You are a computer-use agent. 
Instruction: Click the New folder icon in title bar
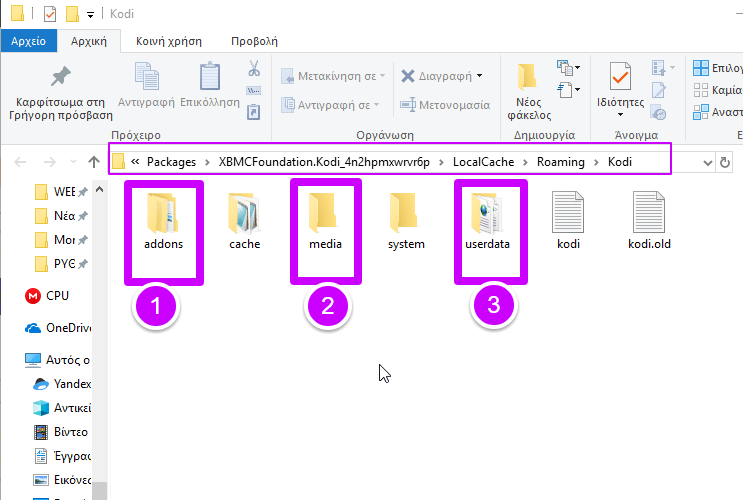(72, 14)
